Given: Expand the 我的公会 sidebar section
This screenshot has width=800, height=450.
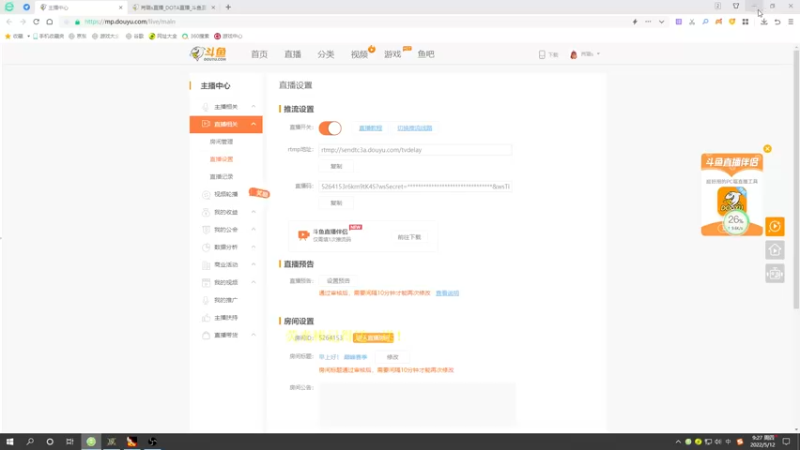Looking at the screenshot, I should tap(226, 230).
